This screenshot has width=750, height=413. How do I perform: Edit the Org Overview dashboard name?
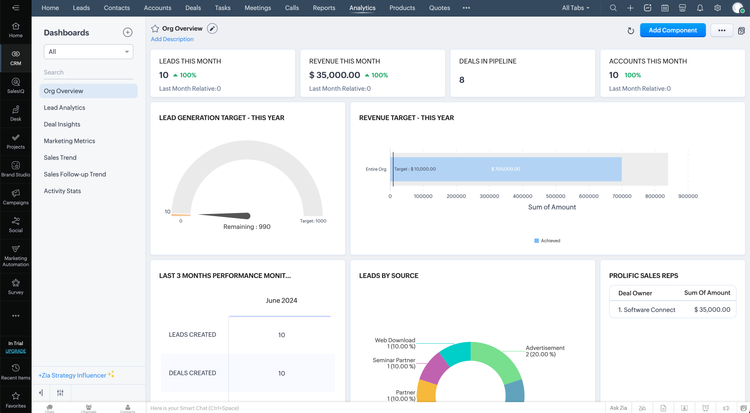point(212,29)
